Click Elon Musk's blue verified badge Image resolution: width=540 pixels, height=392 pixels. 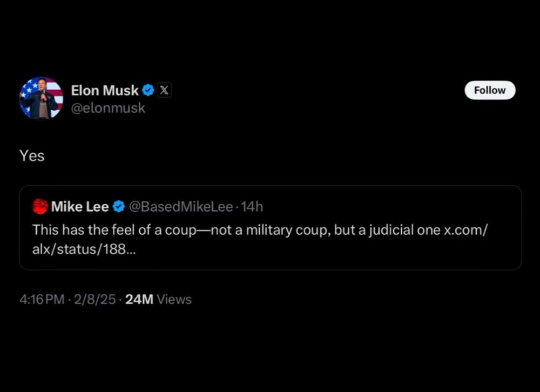click(148, 91)
